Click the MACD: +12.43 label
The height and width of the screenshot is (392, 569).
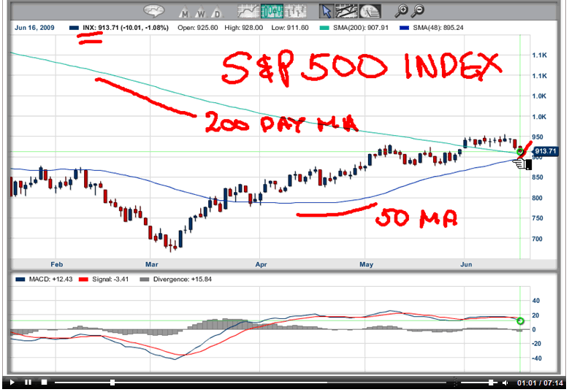[50, 280]
